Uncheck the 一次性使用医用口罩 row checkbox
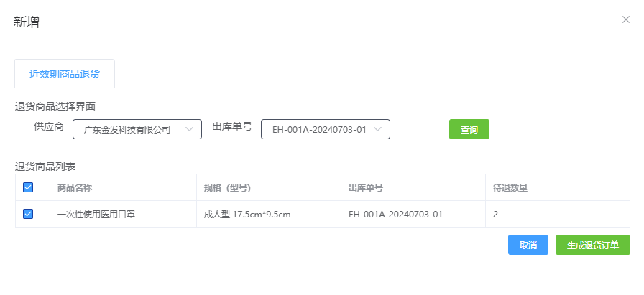644x295 pixels. [28, 214]
